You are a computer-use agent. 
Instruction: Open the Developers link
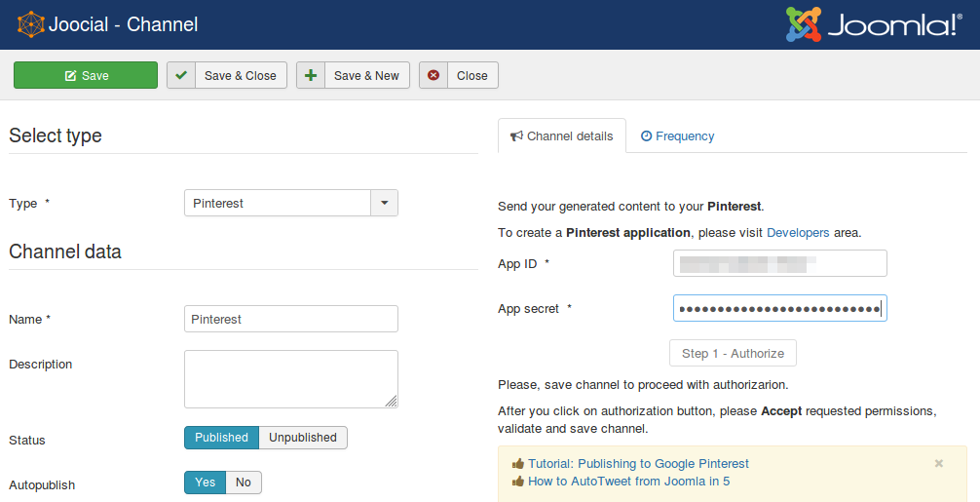click(x=798, y=233)
